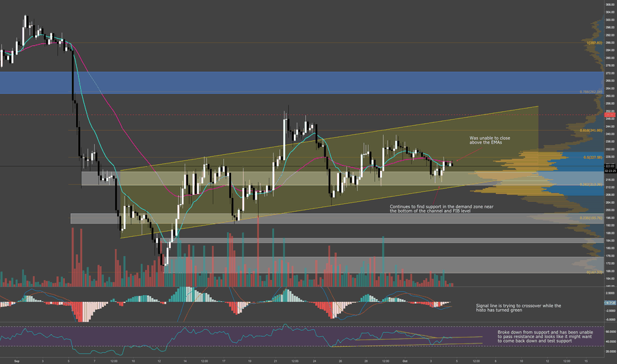Screen dimensions: 617x364
Task: Click the 272.00 price axis label
Action: (x=610, y=73)
